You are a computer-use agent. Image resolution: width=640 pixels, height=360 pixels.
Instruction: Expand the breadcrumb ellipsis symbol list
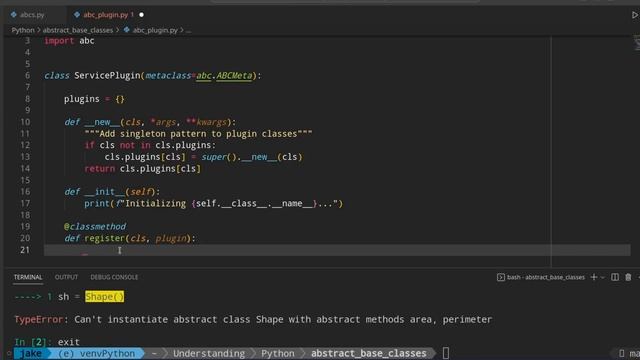(189, 31)
